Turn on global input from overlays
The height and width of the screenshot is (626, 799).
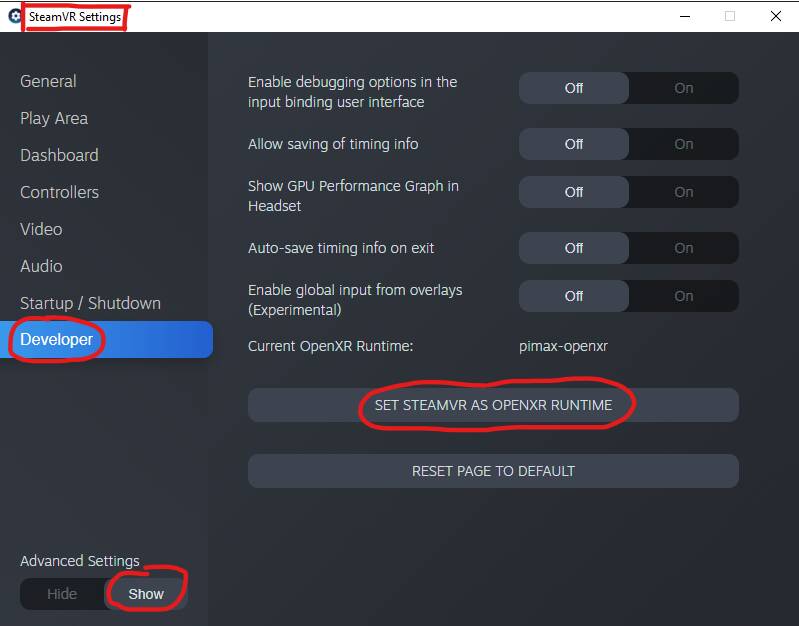coord(683,296)
